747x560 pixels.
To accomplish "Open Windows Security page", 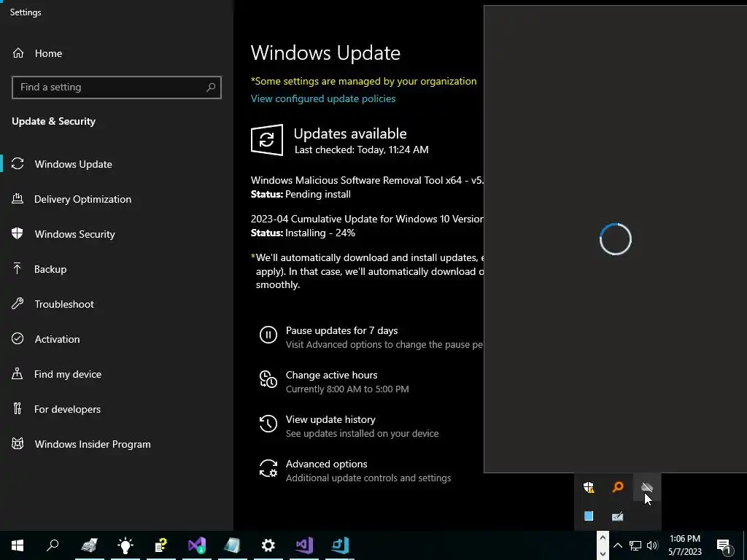I will click(75, 234).
